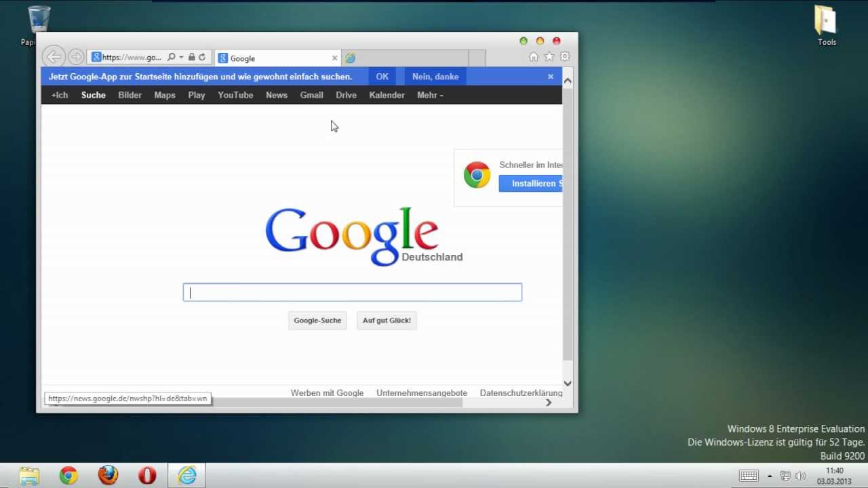Click the blue Installieren button
The width and height of the screenshot is (868, 488).
click(x=530, y=184)
